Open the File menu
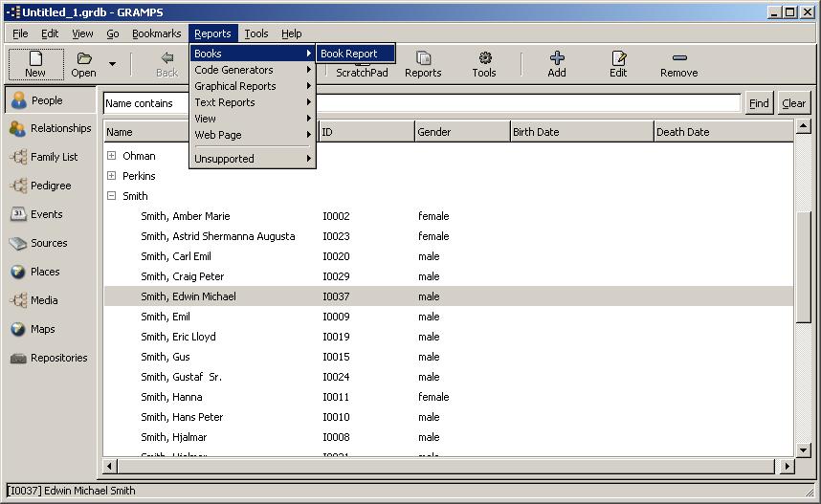The width and height of the screenshot is (821, 504). coord(20,33)
